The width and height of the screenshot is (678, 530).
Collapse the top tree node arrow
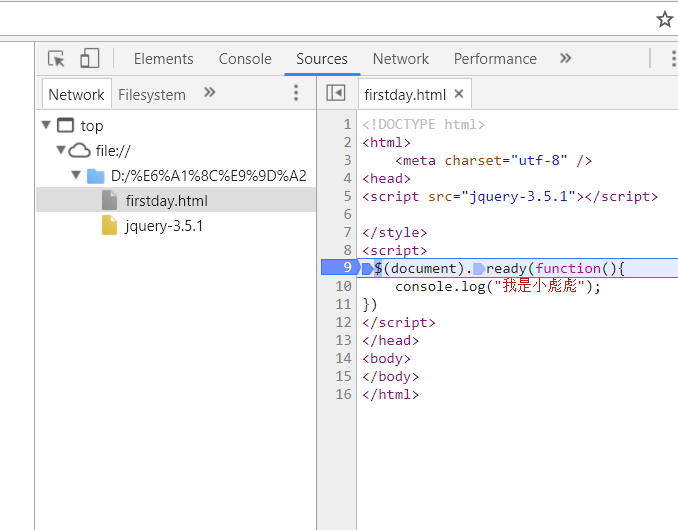(46, 125)
